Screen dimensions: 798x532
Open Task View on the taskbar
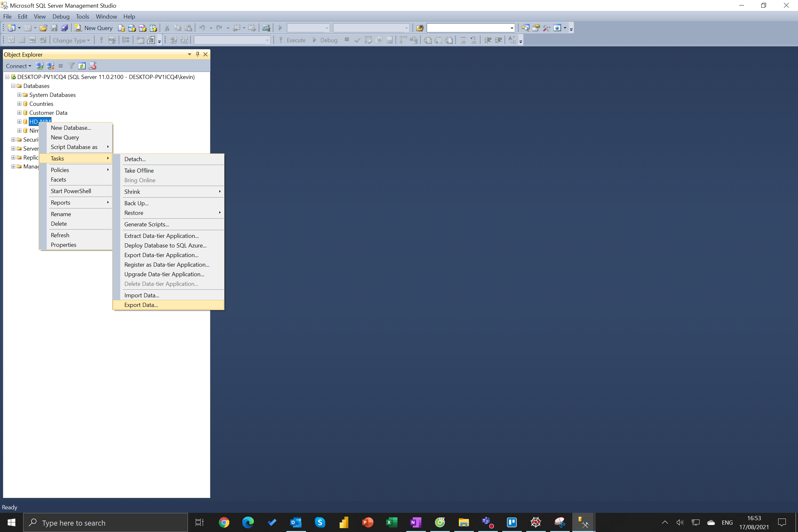click(x=199, y=522)
